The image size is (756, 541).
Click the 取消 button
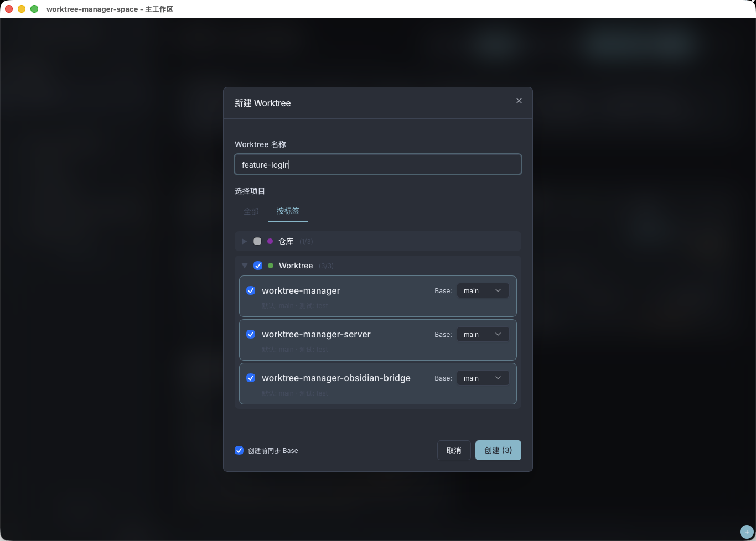[454, 450]
